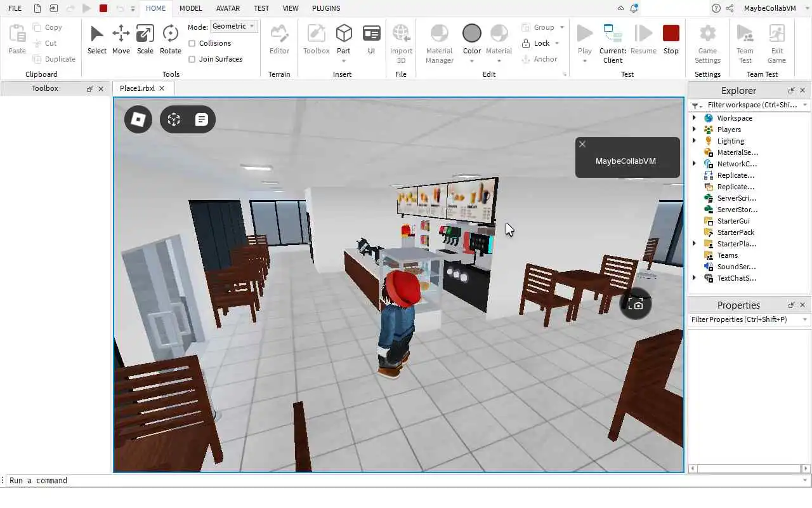
Task: Click the new file icon in quick access bar
Action: coord(37,8)
